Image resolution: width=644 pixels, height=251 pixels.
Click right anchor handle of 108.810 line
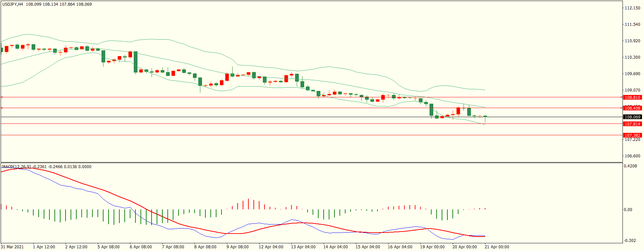[621, 97]
